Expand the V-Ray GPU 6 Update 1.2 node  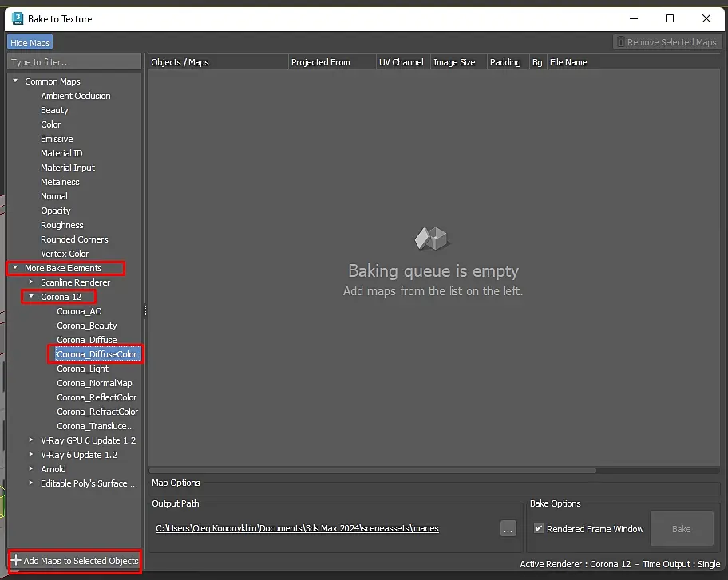31,440
